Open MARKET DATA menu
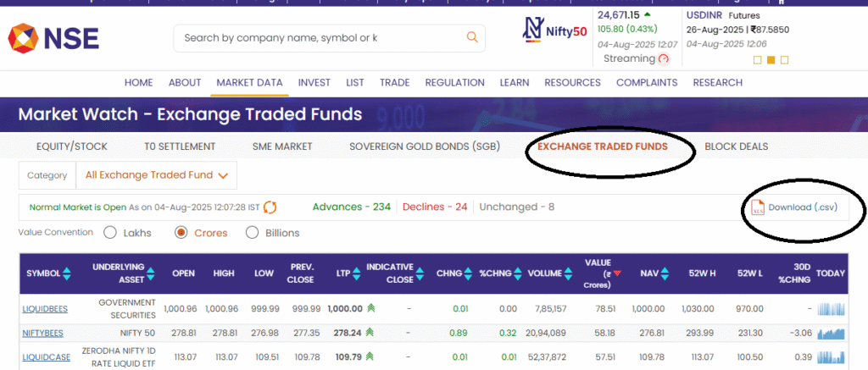 250,82
